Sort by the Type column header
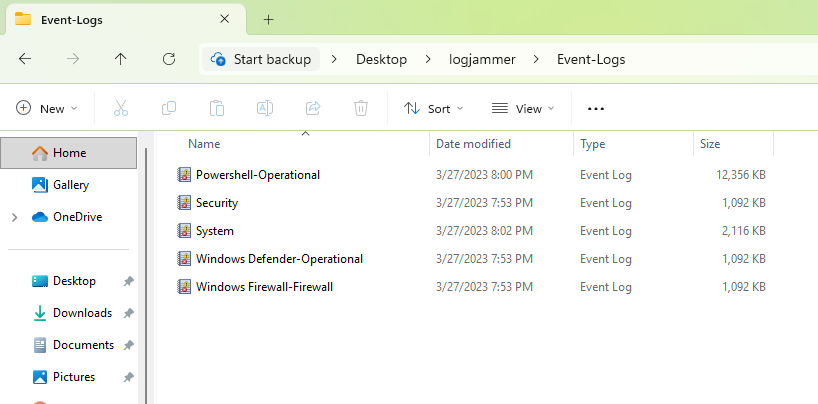Screen dimensions: 818x404 point(593,144)
